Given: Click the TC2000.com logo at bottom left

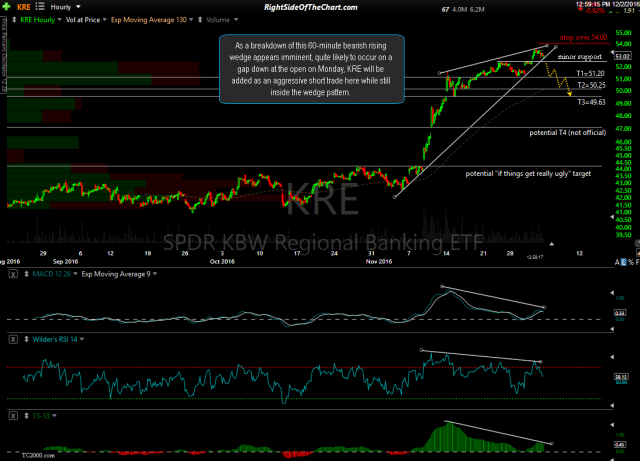Looking at the screenshot, I should pyautogui.click(x=38, y=455).
